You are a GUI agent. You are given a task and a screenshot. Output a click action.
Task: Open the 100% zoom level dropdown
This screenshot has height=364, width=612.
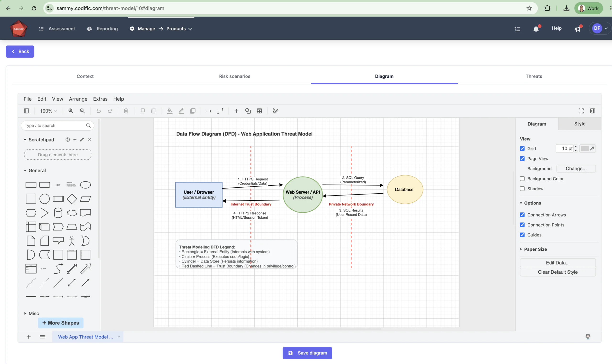pos(49,111)
